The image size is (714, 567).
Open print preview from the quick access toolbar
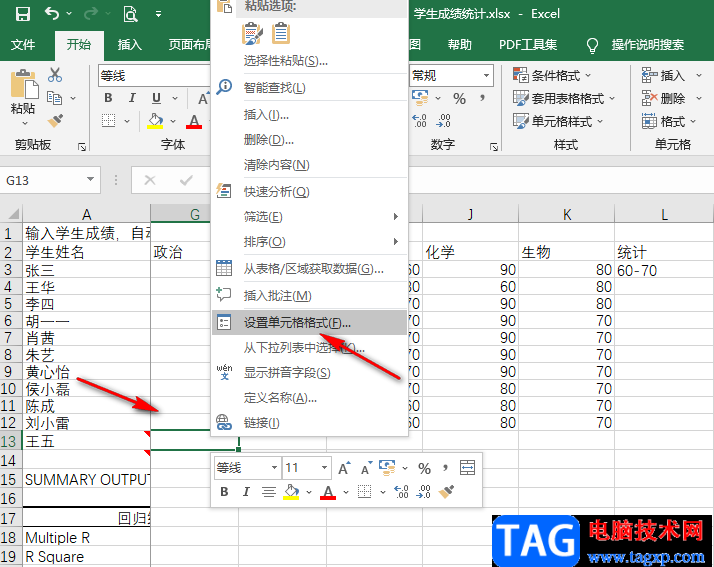coord(130,14)
